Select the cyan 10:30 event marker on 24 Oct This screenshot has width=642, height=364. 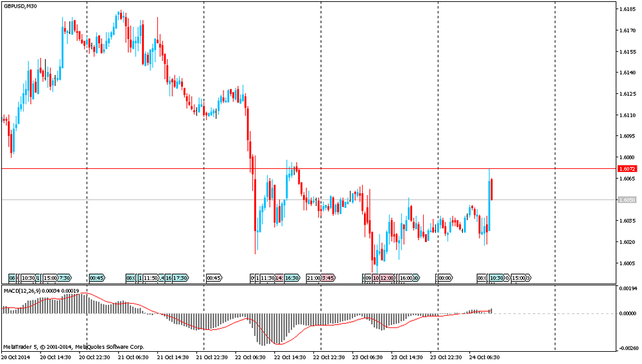pos(496,278)
